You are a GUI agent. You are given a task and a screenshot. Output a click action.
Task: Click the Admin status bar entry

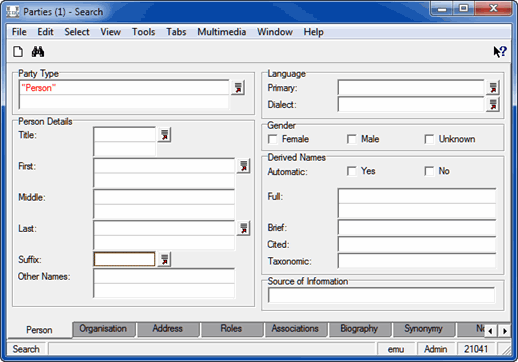pyautogui.click(x=436, y=349)
